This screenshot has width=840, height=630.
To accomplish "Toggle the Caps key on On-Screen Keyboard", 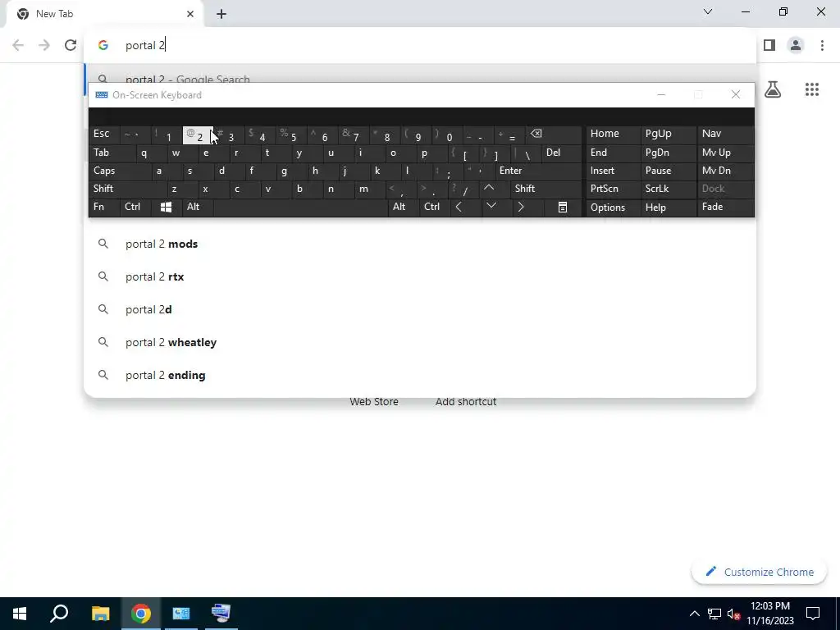I will point(119,171).
